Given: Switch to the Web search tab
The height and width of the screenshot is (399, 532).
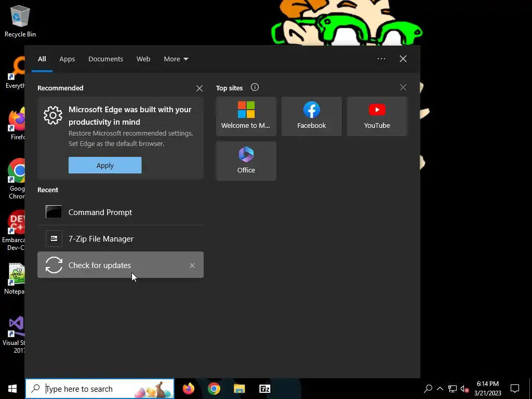Looking at the screenshot, I should pos(143,59).
